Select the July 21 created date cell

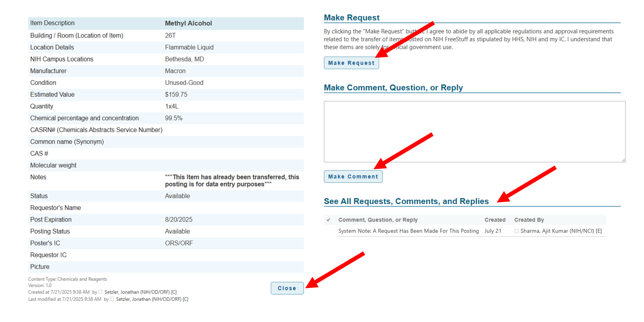(492, 231)
